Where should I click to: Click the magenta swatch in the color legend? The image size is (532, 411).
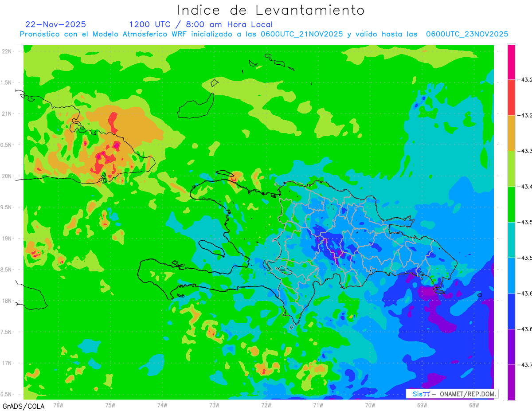click(511, 62)
